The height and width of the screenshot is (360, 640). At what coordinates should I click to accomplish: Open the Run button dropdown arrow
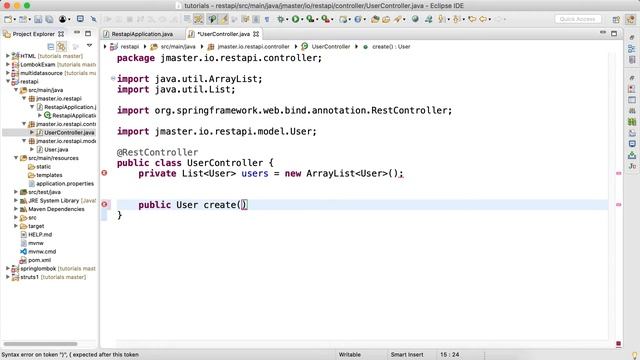pyautogui.click(x=302, y=20)
